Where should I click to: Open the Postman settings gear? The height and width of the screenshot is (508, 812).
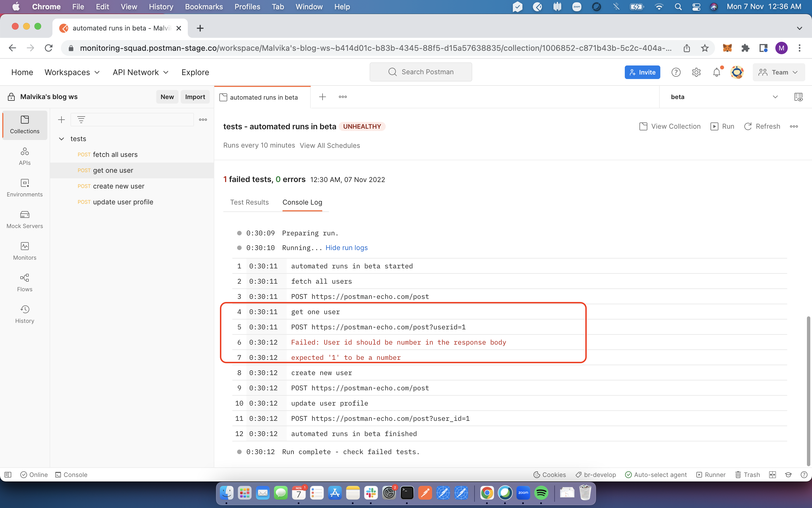coord(696,72)
